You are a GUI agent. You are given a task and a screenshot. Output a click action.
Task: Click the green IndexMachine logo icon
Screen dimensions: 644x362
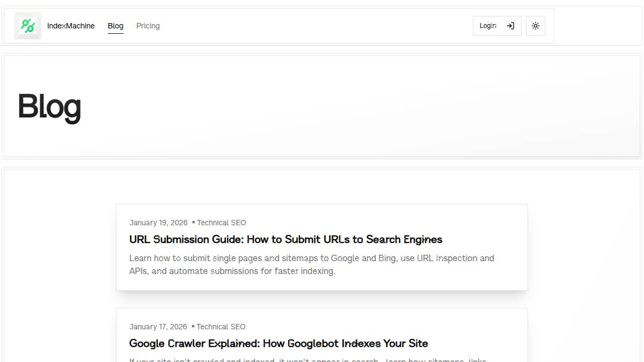tap(28, 26)
